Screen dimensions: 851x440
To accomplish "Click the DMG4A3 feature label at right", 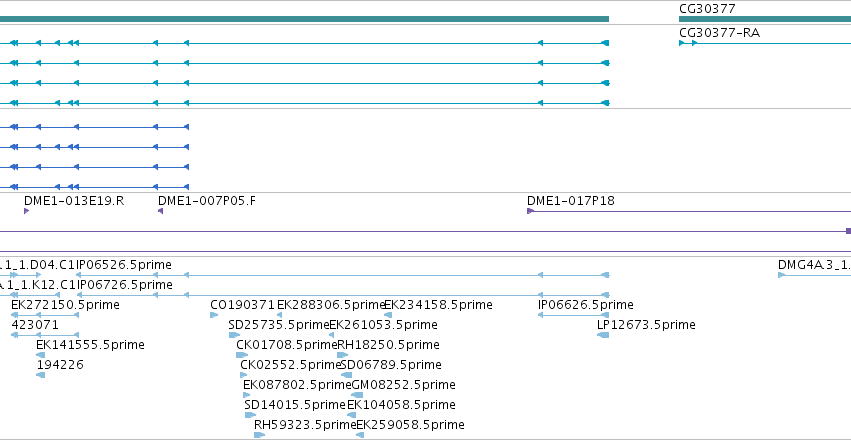I will [814, 265].
